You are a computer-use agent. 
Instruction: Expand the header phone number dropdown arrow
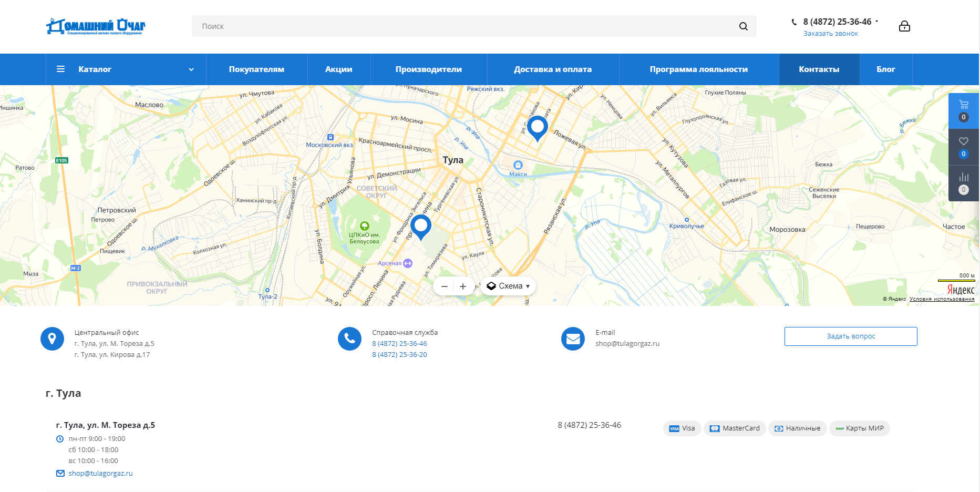pyautogui.click(x=876, y=22)
